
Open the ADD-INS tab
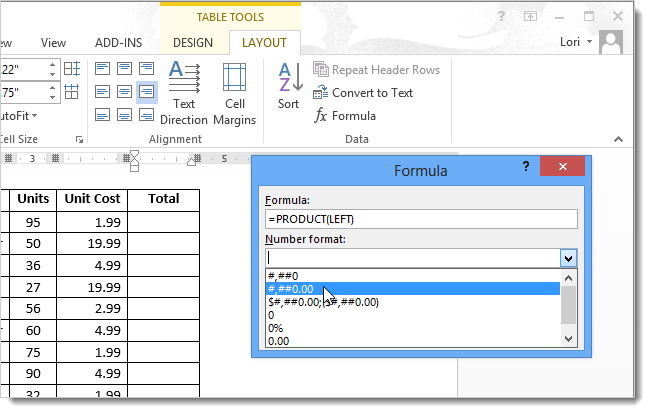pyautogui.click(x=117, y=43)
